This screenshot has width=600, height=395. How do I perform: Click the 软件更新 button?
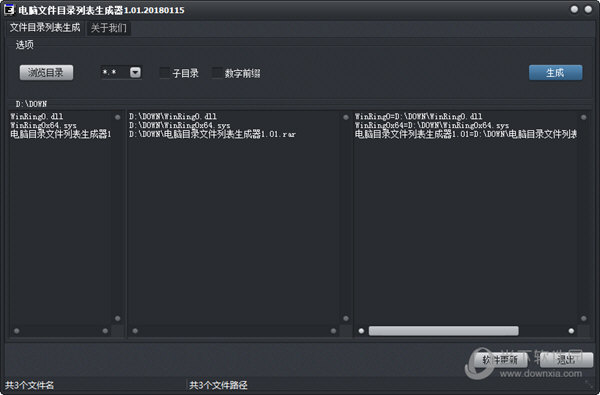tap(500, 360)
